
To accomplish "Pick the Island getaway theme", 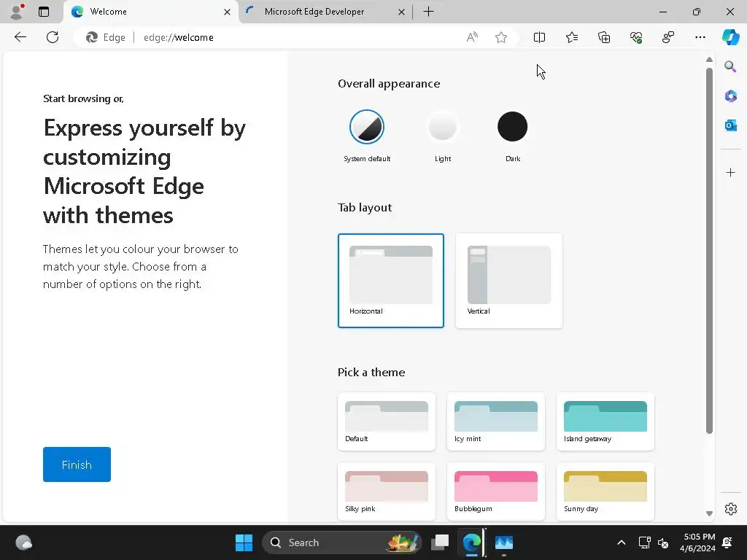I will click(605, 421).
